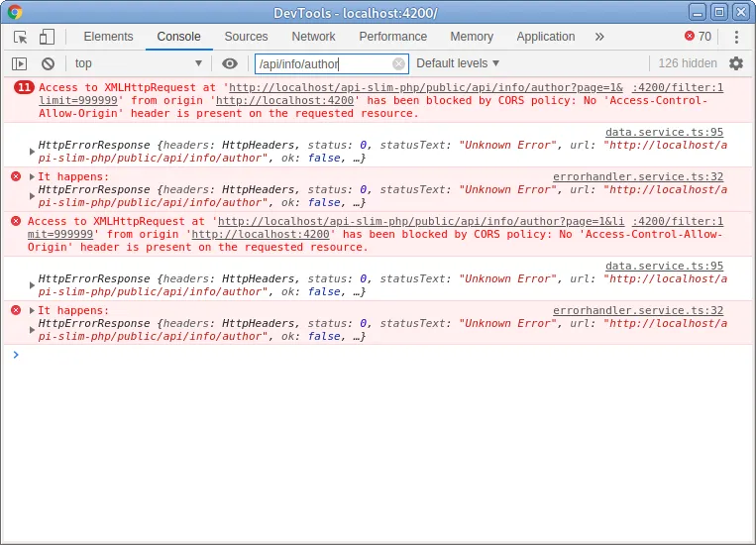Image resolution: width=756 pixels, height=545 pixels.
Task: Go to the Network tab
Action: [313, 37]
